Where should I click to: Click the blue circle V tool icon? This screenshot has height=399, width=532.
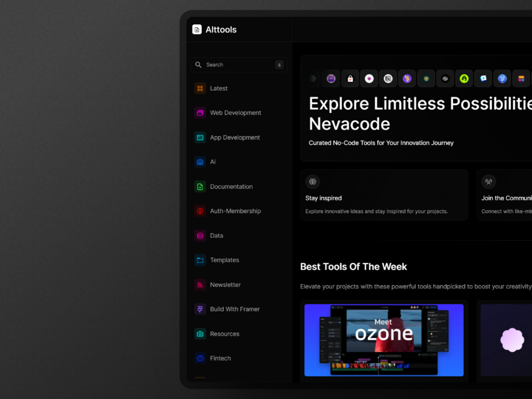502,79
